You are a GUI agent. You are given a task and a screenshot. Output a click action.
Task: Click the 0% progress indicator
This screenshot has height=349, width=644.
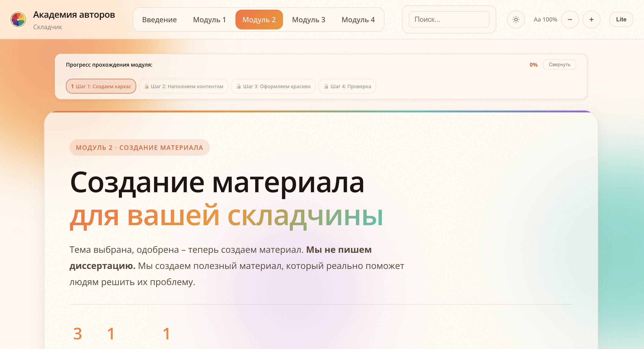coord(533,65)
